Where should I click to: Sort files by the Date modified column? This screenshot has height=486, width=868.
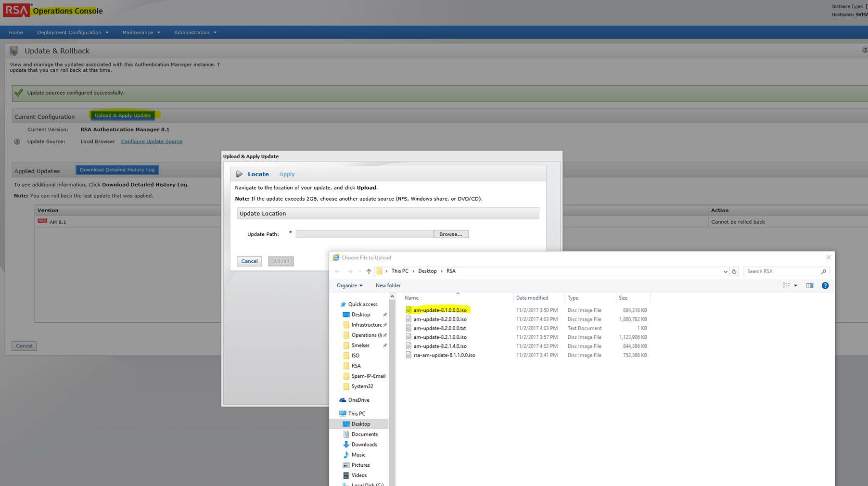532,298
